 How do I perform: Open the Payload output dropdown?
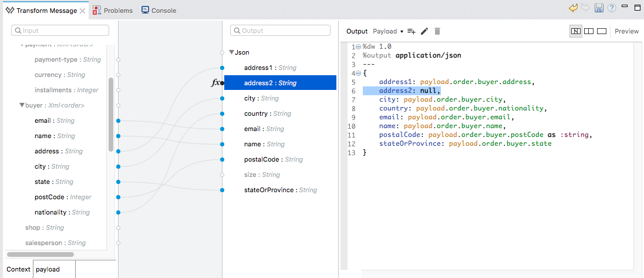pyautogui.click(x=388, y=31)
